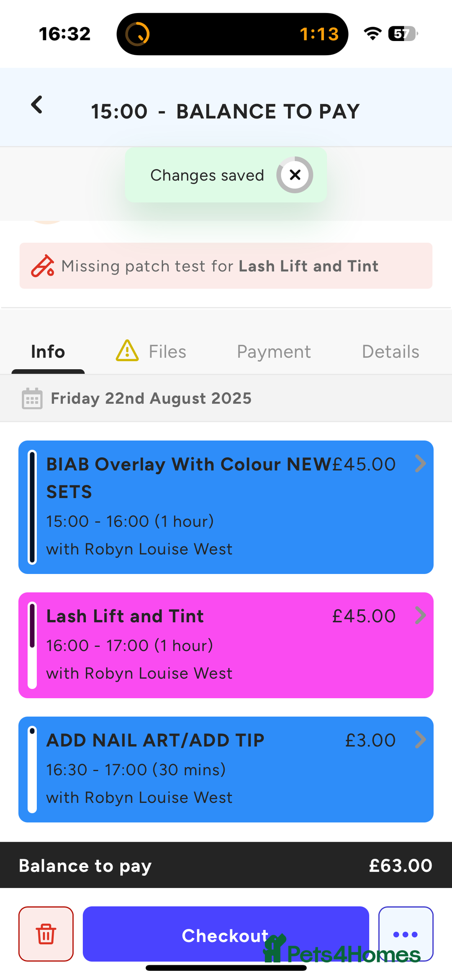Open the Details tab
Screen dimensions: 452x980
(390, 352)
